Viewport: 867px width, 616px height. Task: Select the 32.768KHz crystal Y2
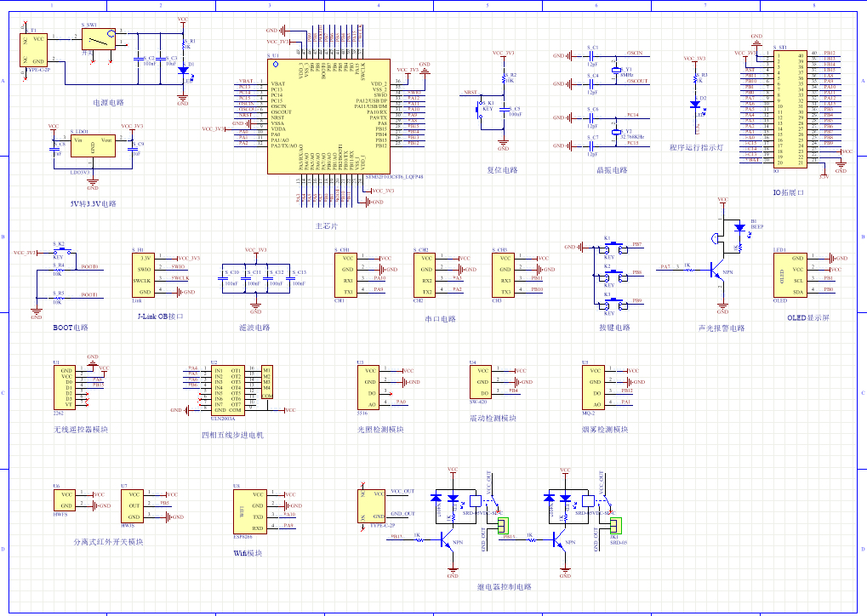click(619, 133)
